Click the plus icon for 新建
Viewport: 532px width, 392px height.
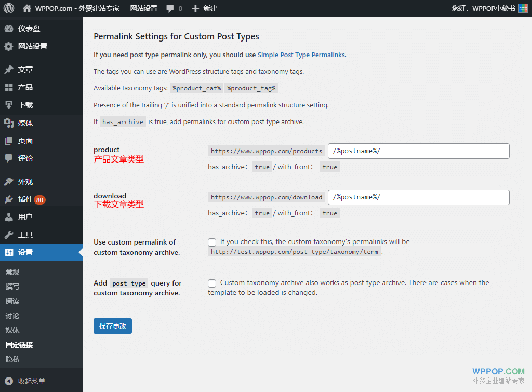click(x=195, y=8)
